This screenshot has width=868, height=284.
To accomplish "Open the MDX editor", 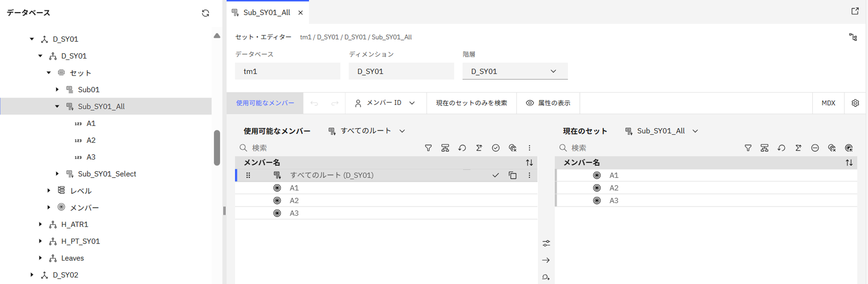I will [828, 103].
